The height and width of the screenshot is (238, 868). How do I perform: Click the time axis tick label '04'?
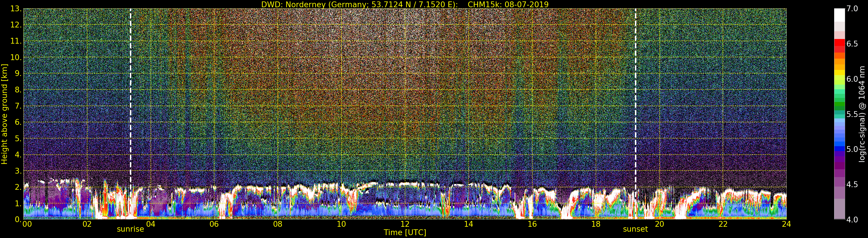(151, 224)
